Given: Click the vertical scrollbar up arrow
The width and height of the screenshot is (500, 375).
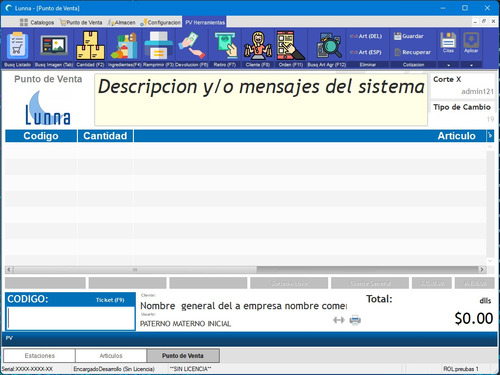Looking at the screenshot, I should coord(490,147).
